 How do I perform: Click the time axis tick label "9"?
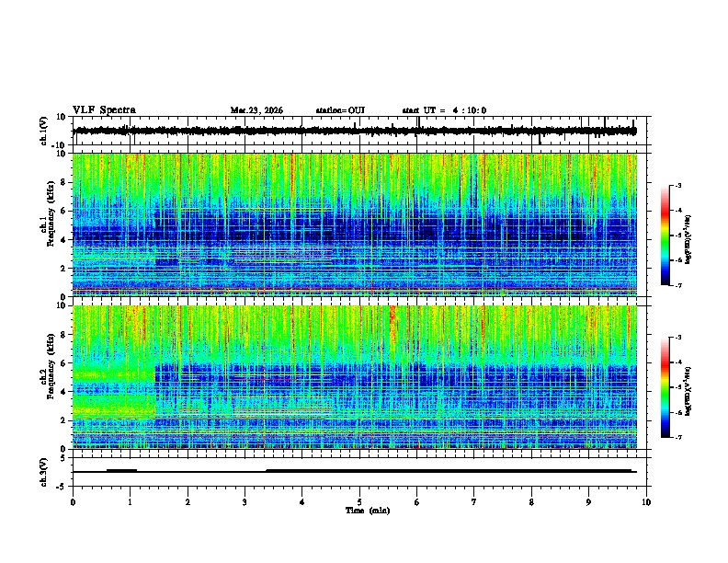(x=588, y=502)
